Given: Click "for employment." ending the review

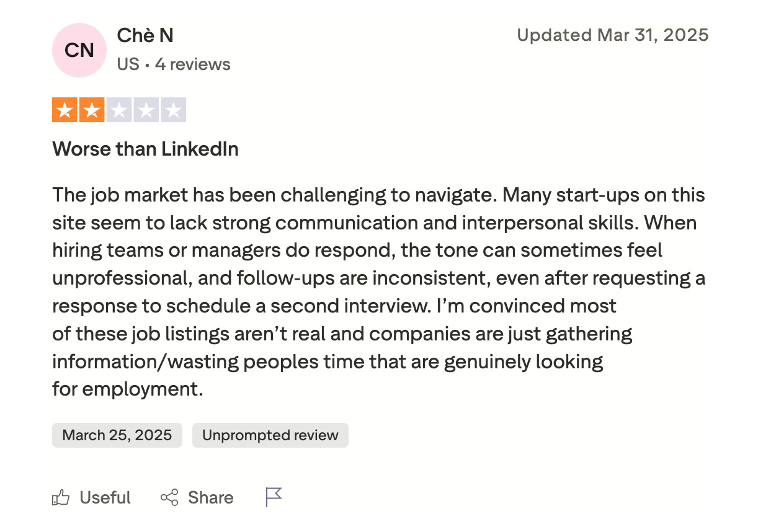Looking at the screenshot, I should pyautogui.click(x=127, y=389).
